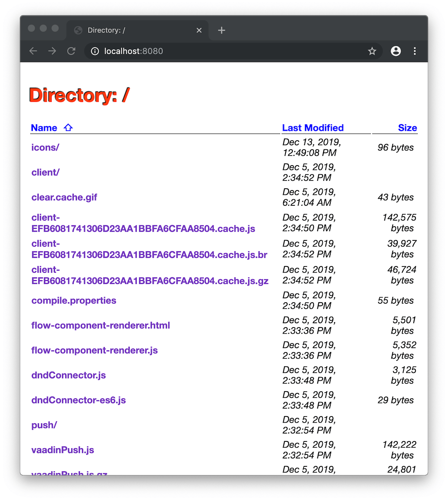
Task: Open the compile.properties link
Action: (73, 300)
